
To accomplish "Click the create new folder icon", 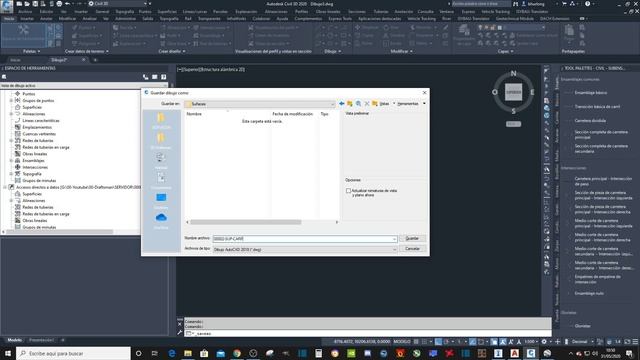I will 375,104.
